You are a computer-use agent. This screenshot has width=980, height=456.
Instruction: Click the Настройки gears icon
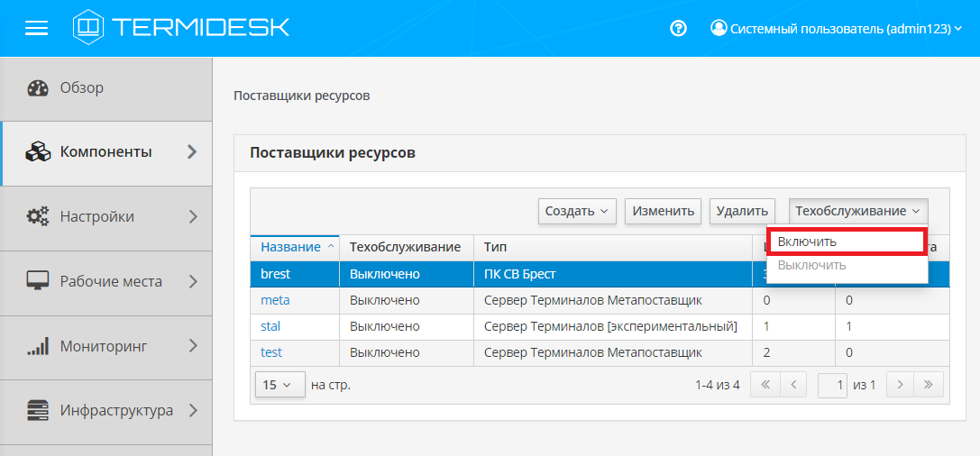pyautogui.click(x=38, y=217)
